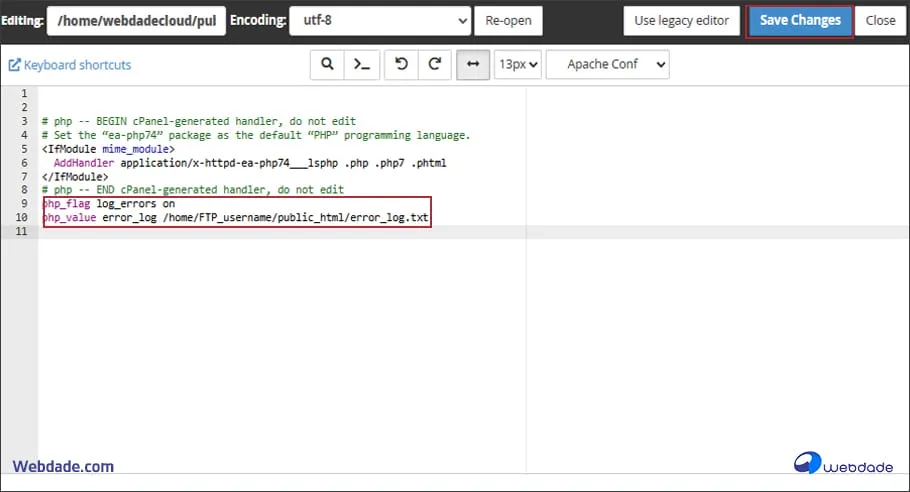The height and width of the screenshot is (492, 910).
Task: Open the utf-8 encoding dropdown
Action: tap(379, 21)
